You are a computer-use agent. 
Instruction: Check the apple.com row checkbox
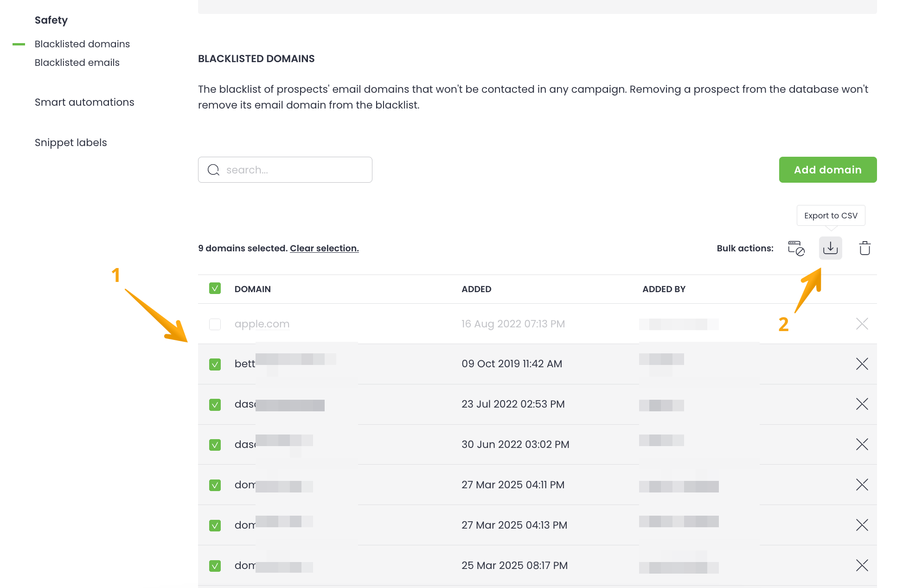tap(215, 324)
